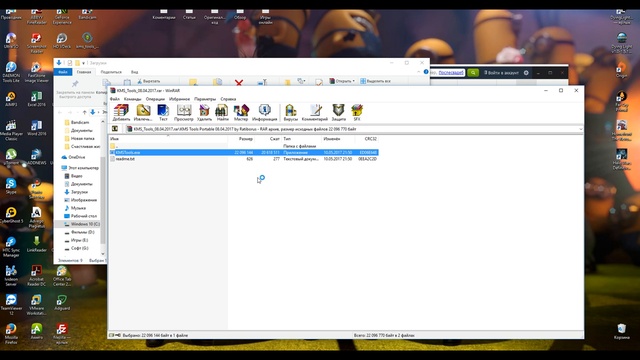Open the Справка menu in WinRAR
The width and height of the screenshot is (640, 360).
tap(228, 99)
